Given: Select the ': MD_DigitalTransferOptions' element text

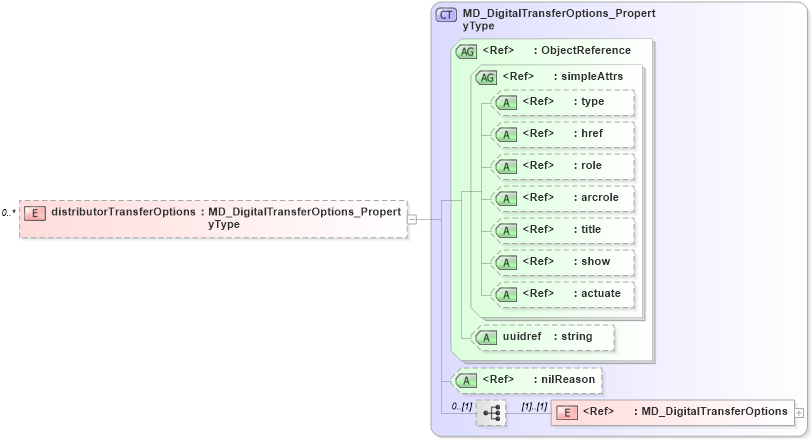Looking at the screenshot, I should point(710,412).
